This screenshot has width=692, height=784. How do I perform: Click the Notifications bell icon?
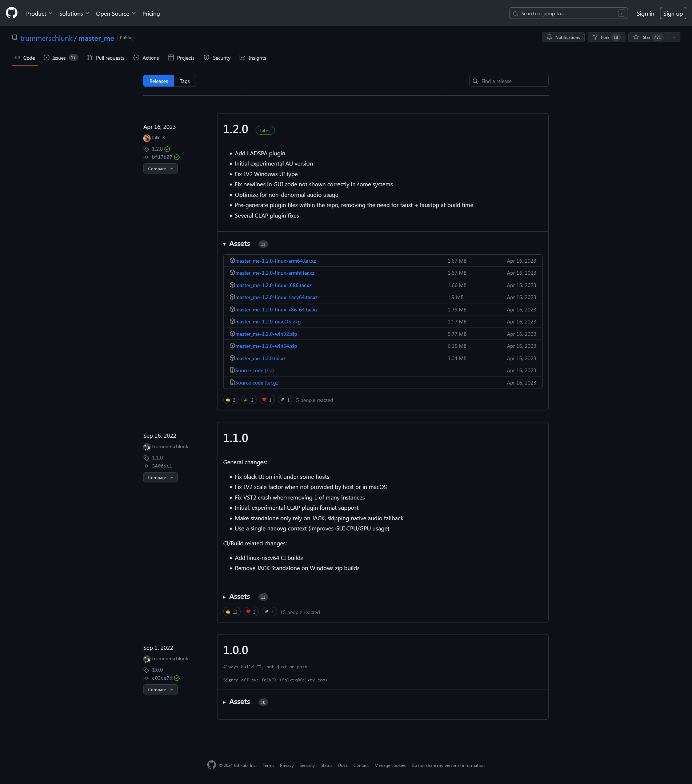coord(549,37)
